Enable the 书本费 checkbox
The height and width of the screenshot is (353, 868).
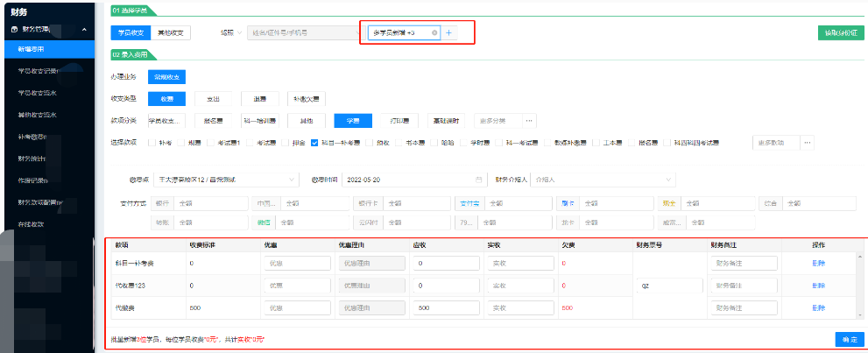click(398, 142)
